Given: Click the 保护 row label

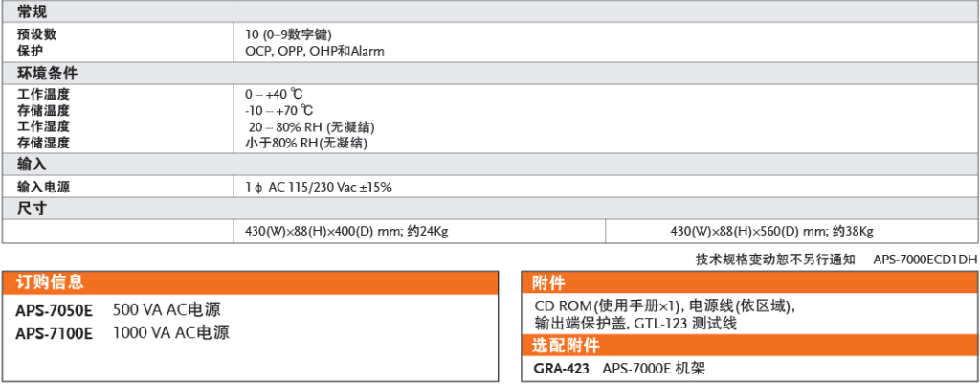Looking at the screenshot, I should [x=31, y=52].
